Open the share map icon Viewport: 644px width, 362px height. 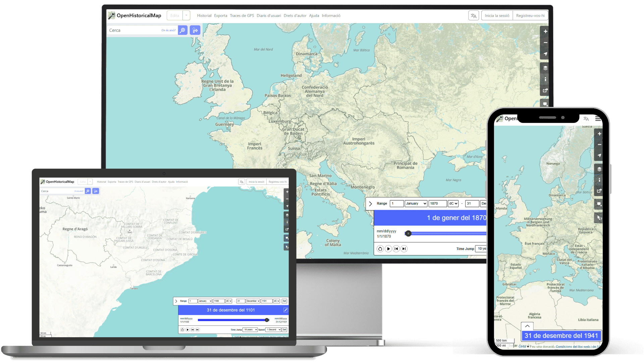click(545, 90)
